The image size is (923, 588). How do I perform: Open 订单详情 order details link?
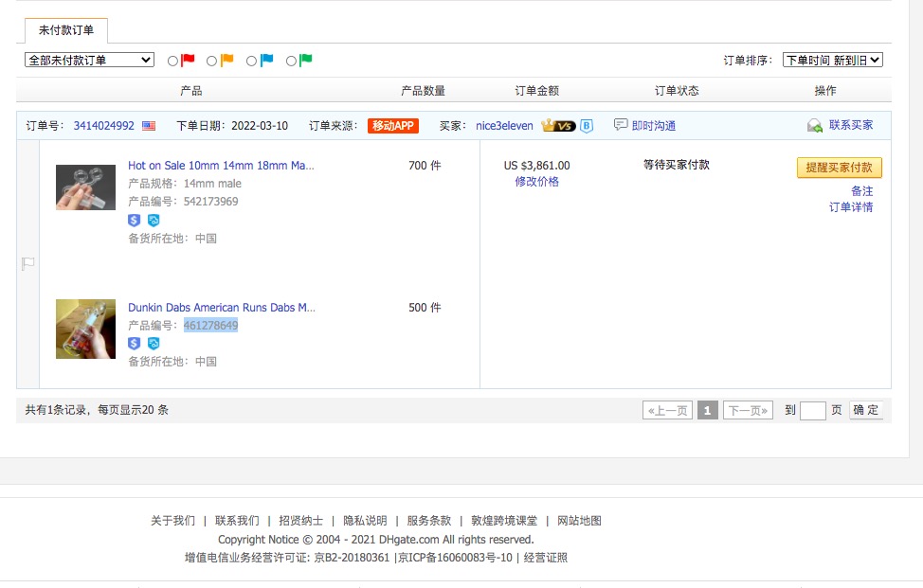tap(850, 207)
